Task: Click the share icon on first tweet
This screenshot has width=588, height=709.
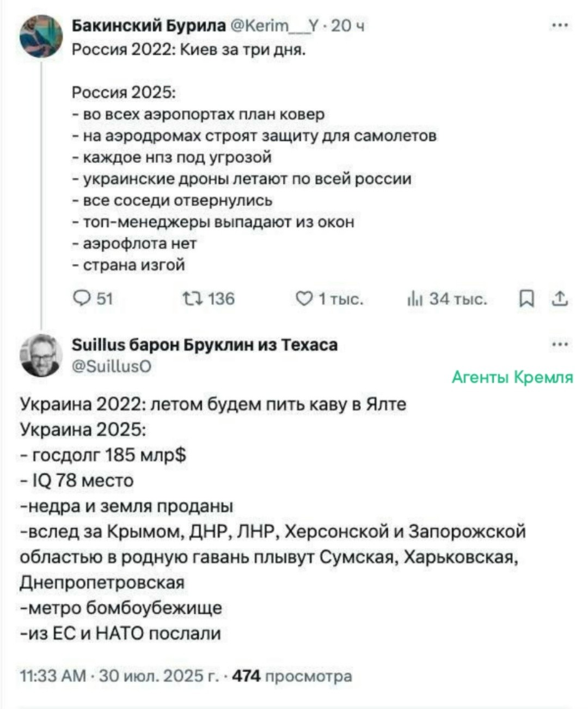Action: pyautogui.click(x=560, y=298)
